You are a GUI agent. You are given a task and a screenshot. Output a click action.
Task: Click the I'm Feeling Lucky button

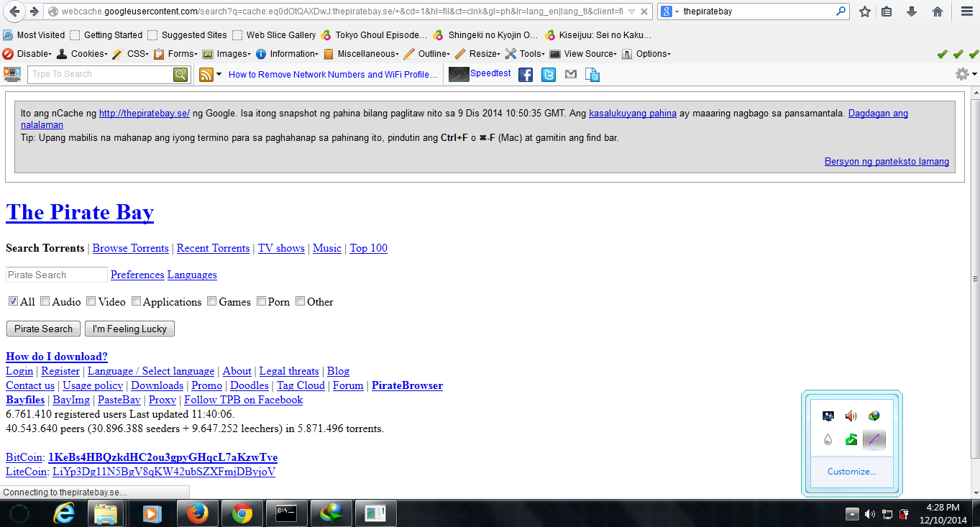pos(129,329)
